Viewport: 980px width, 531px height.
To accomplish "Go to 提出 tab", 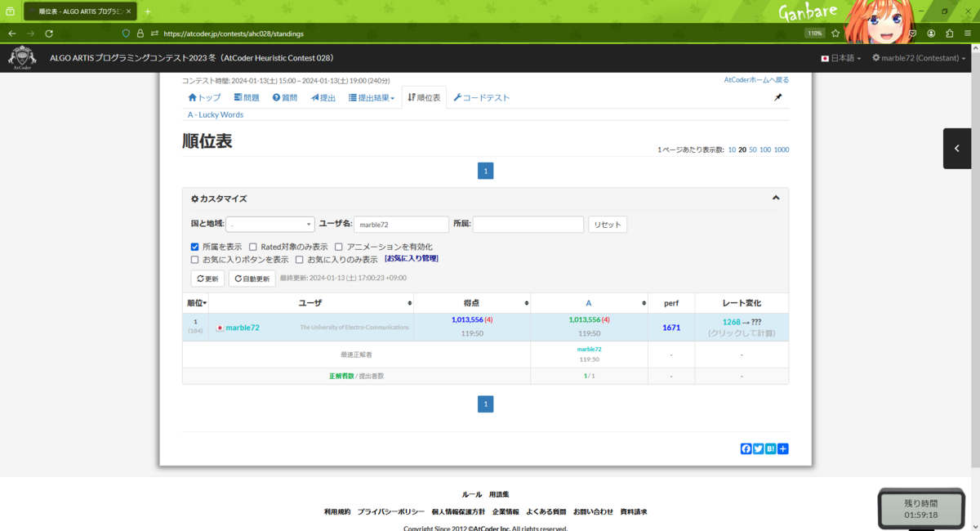I will [x=323, y=98].
